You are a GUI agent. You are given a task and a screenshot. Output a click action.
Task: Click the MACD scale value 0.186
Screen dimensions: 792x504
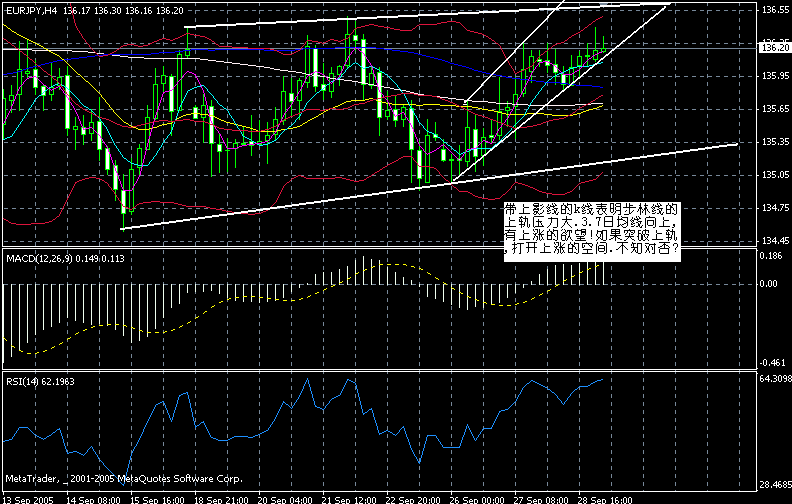[771, 256]
